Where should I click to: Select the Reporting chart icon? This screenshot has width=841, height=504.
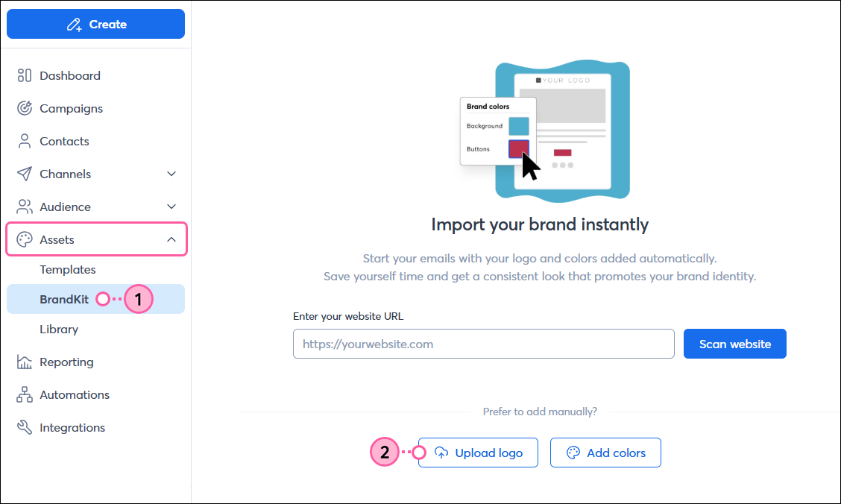[x=24, y=362]
